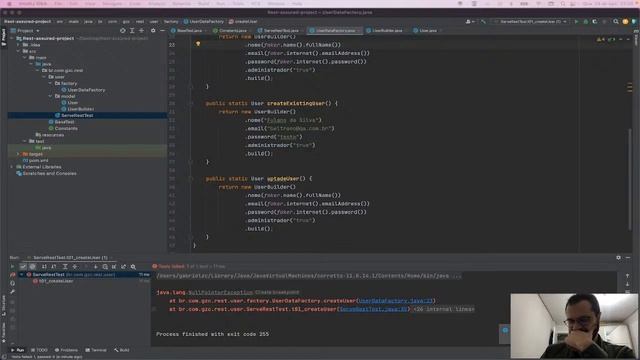Image resolution: width=640 pixels, height=360 pixels.
Task: Open the TODO tool window tab
Action: tap(39, 350)
